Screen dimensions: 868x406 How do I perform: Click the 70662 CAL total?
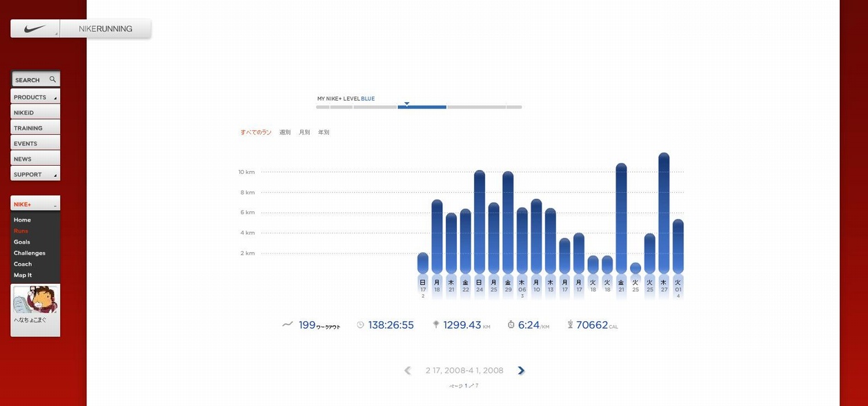tap(598, 325)
